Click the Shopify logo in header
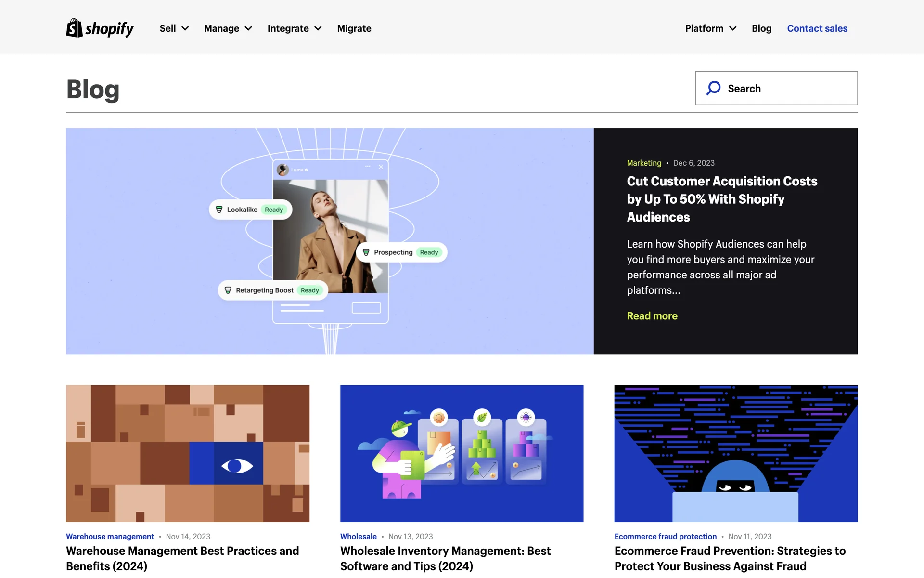Screen dimensions: 924x578 [100, 28]
